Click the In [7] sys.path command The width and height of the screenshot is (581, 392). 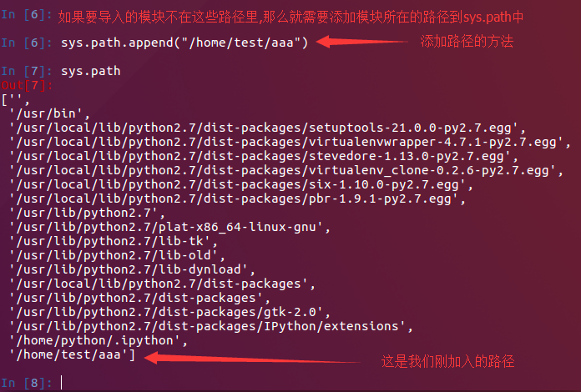coord(90,71)
